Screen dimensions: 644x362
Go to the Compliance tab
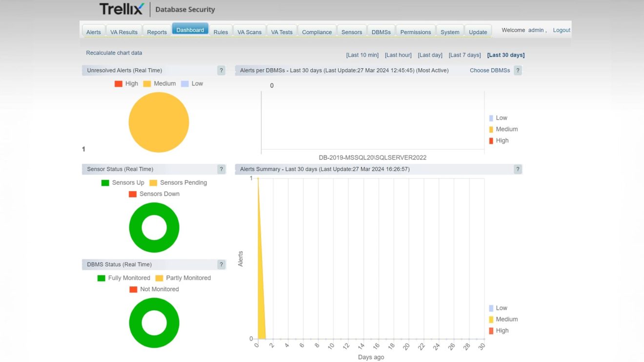point(317,32)
